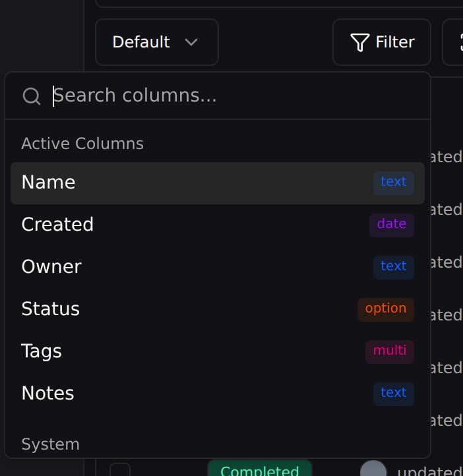Screen dimensions: 463x476
Task: Click the System section heading
Action: coord(50,444)
